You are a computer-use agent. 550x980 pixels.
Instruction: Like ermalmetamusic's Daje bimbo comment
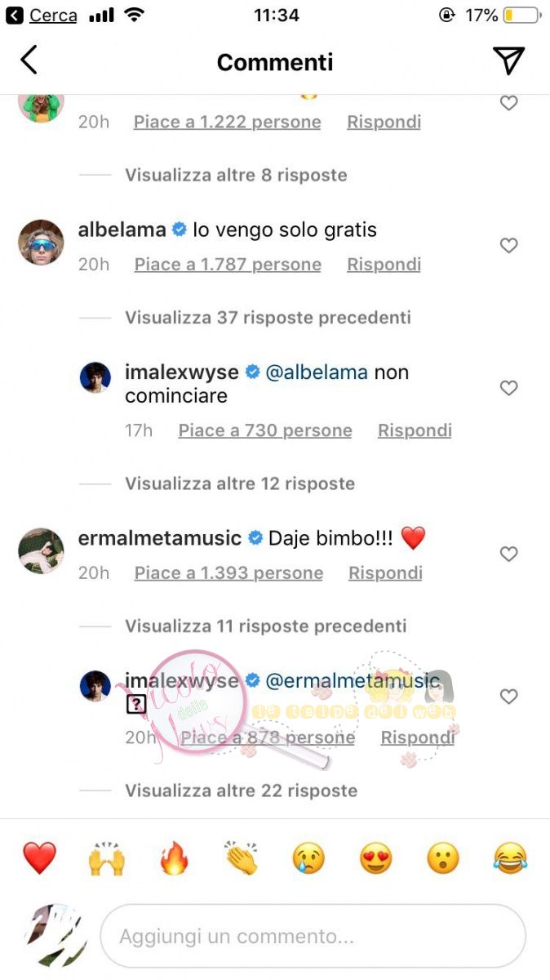(x=508, y=555)
